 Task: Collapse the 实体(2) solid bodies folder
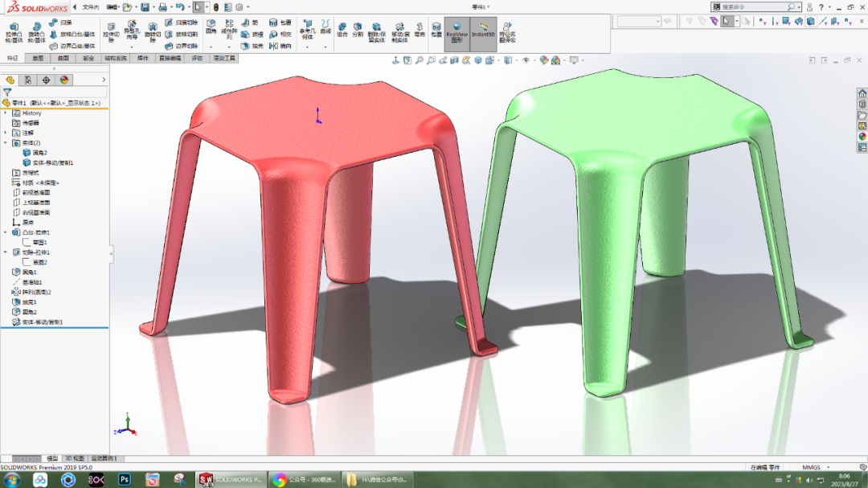click(6, 143)
